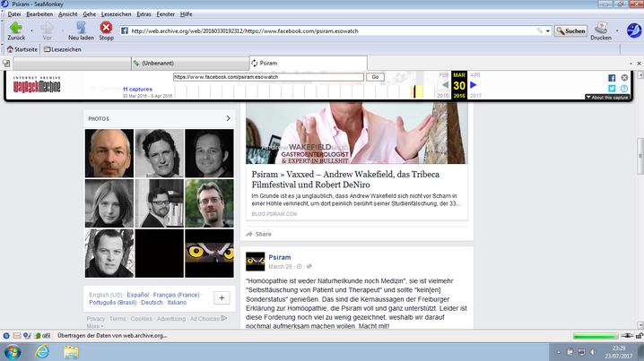The width and height of the screenshot is (644, 361).
Task: Open the Drucken options dropdown arrow
Action: (x=617, y=30)
